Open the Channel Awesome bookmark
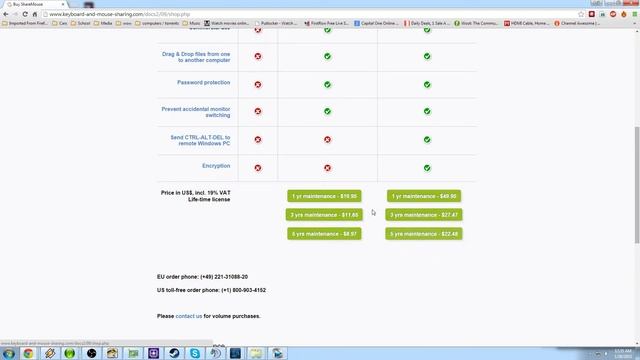This screenshot has width=640, height=360. click(x=577, y=23)
